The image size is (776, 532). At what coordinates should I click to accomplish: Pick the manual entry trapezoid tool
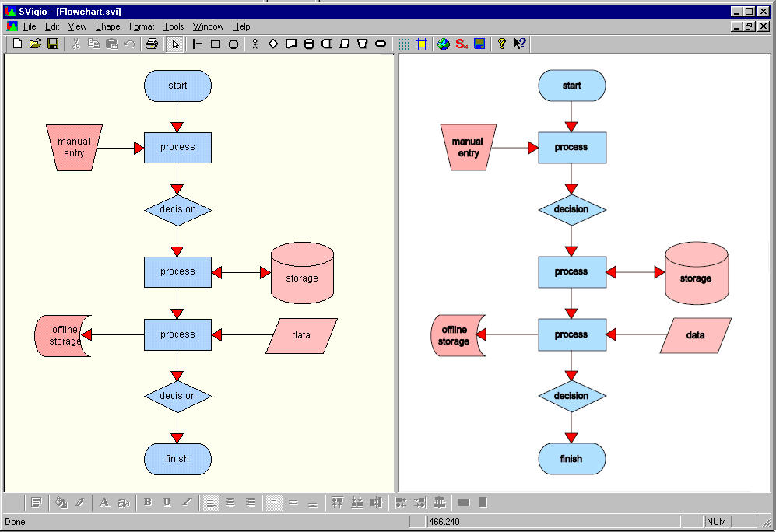(362, 44)
